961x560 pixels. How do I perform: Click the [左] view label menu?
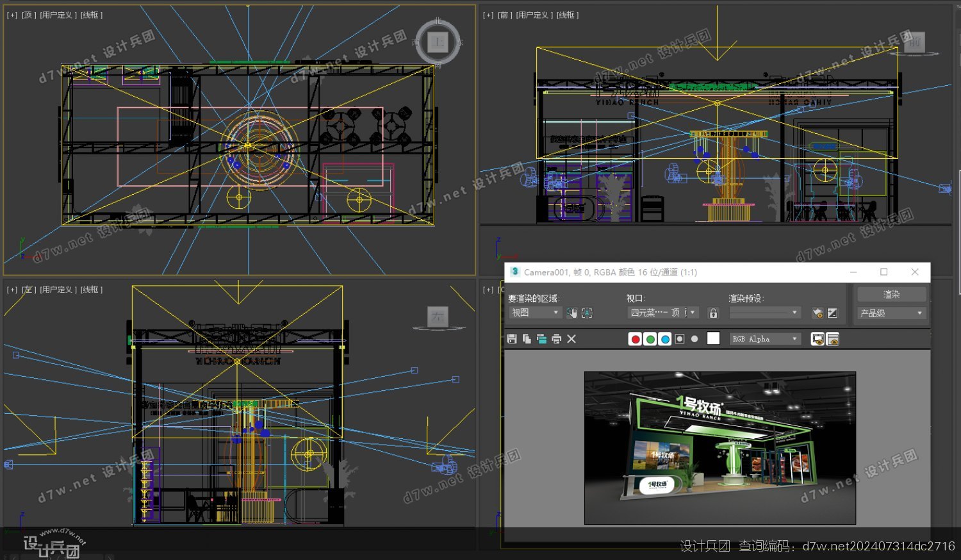click(29, 290)
